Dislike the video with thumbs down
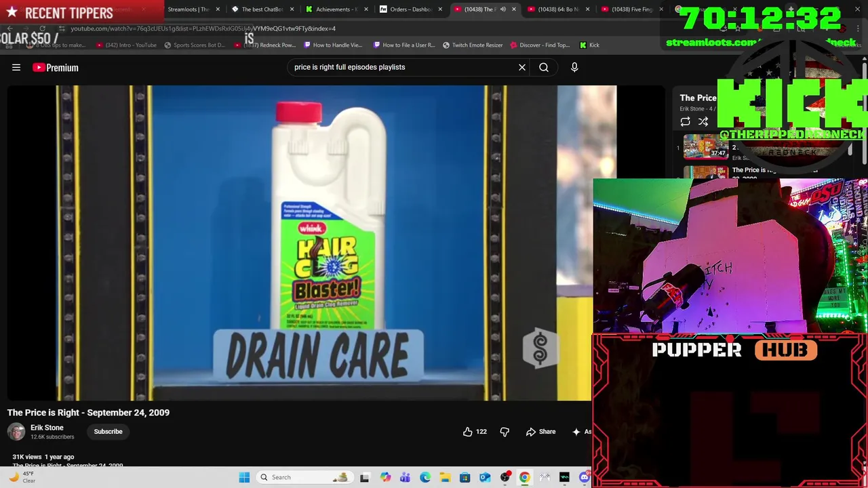868x488 pixels. click(x=505, y=432)
